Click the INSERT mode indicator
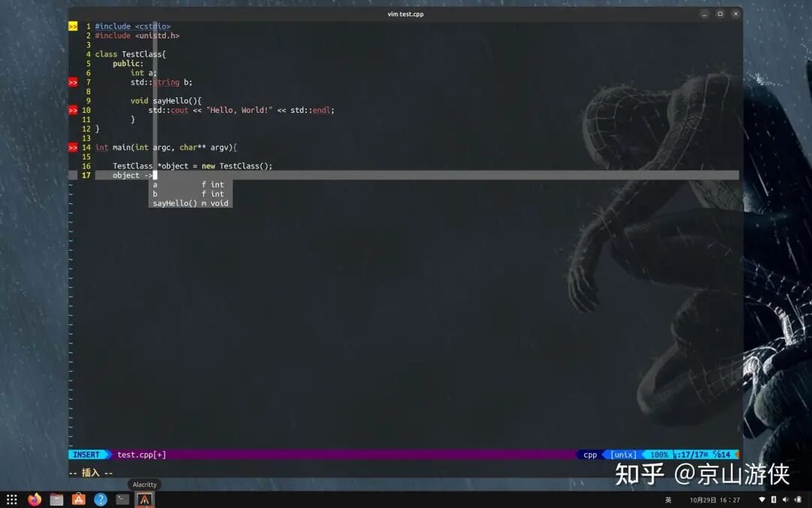Viewport: 812px width, 508px height. pyautogui.click(x=86, y=455)
